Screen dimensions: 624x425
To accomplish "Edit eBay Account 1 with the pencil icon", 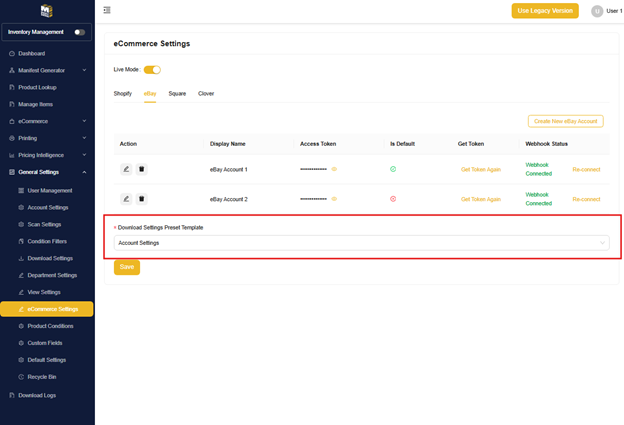I will [126, 169].
